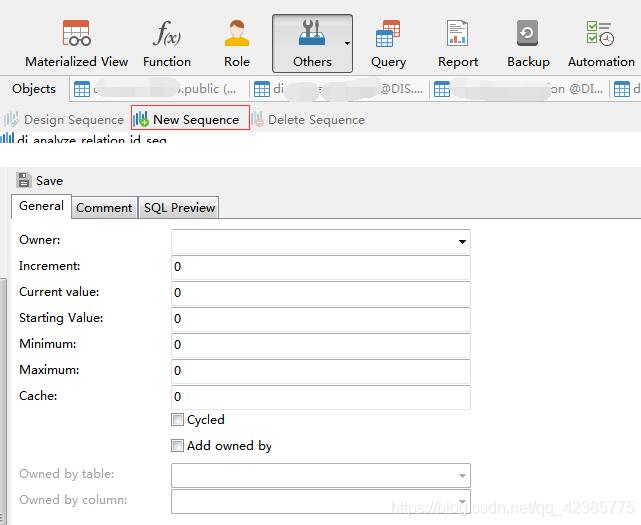
Task: Switch to the Comment tab
Action: click(104, 208)
